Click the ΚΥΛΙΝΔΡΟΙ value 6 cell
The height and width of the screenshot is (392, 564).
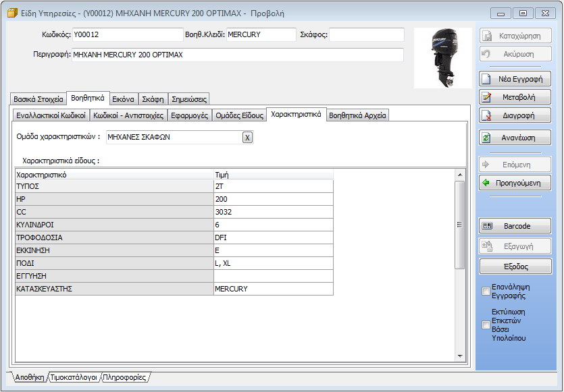pos(274,225)
